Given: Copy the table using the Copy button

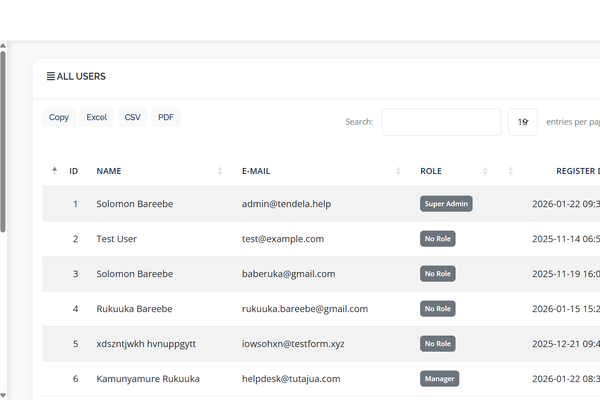Looking at the screenshot, I should point(59,118).
